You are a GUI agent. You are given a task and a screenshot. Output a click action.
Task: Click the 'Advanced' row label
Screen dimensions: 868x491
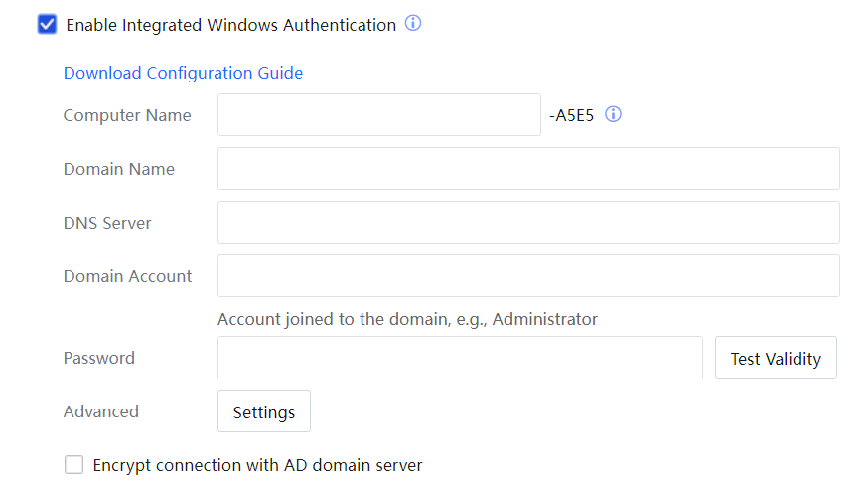(x=101, y=411)
